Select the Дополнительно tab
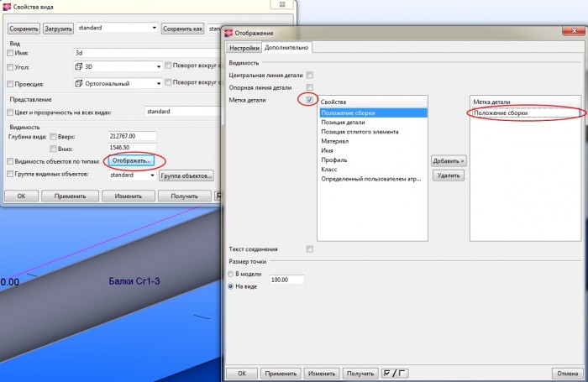588x382 pixels. pos(286,49)
